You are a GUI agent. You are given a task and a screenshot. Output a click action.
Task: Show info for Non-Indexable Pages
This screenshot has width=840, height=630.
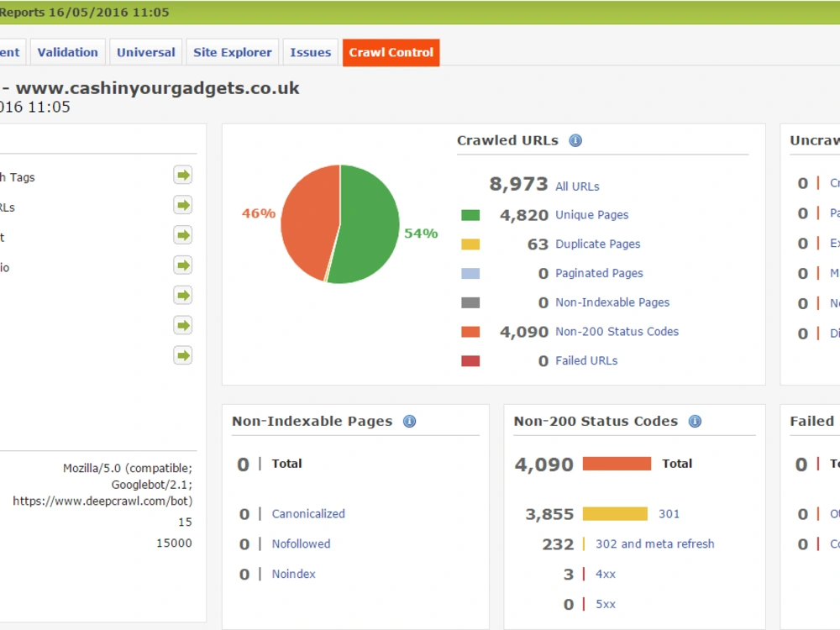(x=409, y=421)
